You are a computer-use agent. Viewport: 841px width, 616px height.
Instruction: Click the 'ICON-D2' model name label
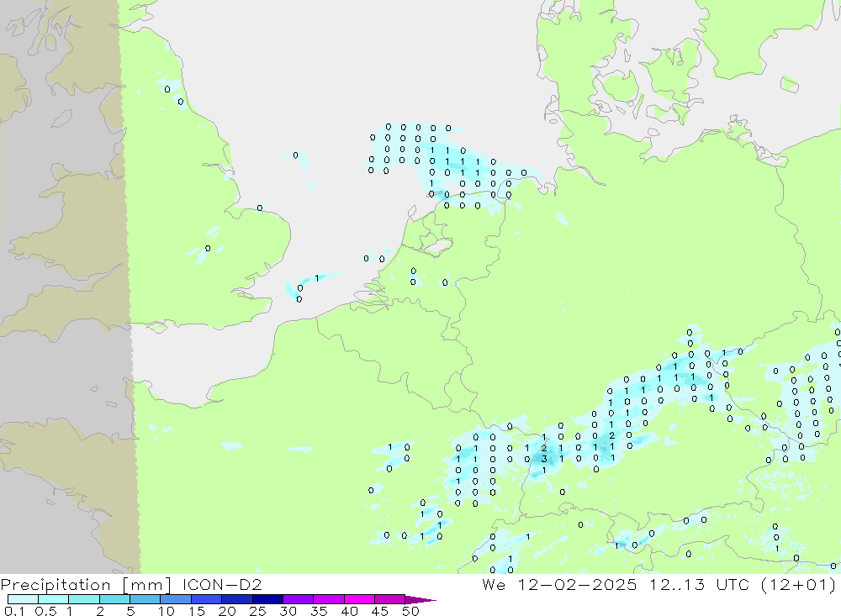(222, 584)
